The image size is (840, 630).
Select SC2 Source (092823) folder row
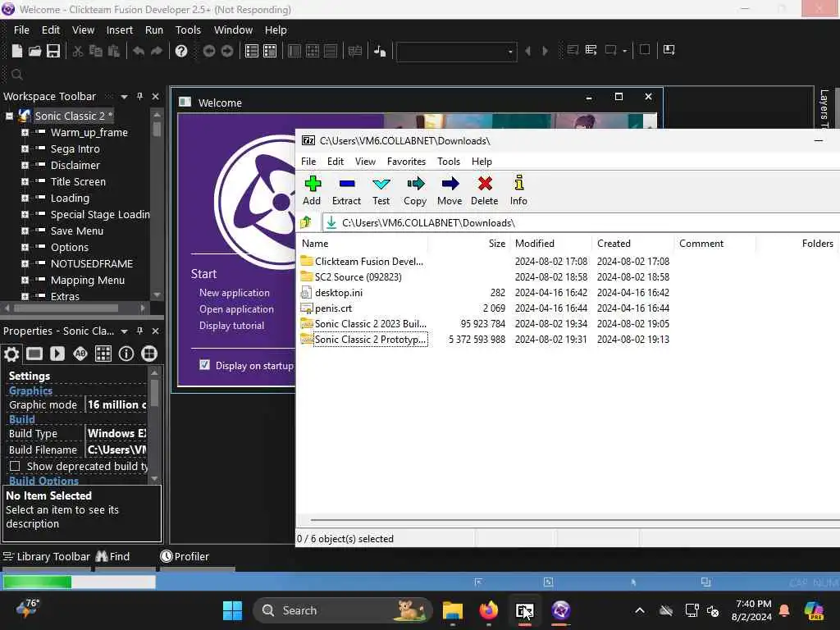coord(485,277)
